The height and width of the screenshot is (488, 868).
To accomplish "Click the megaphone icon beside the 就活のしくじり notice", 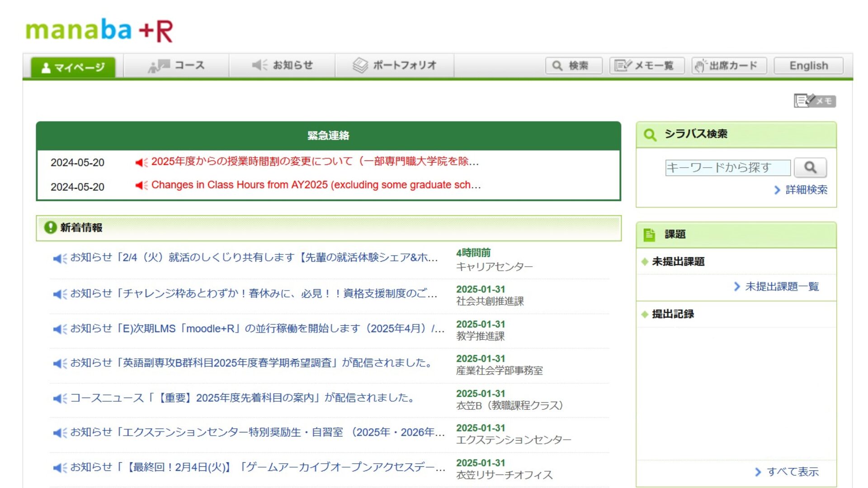I will click(60, 258).
